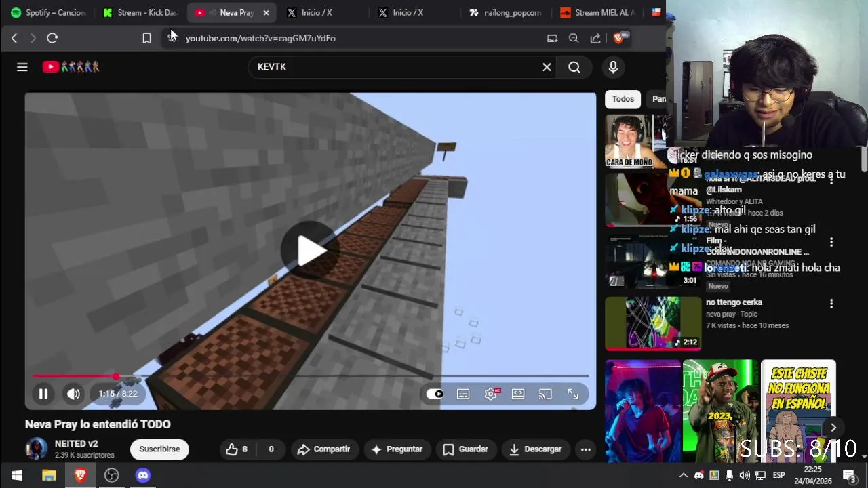The image size is (868, 488).
Task: Share the video via Compartir
Action: [324, 449]
